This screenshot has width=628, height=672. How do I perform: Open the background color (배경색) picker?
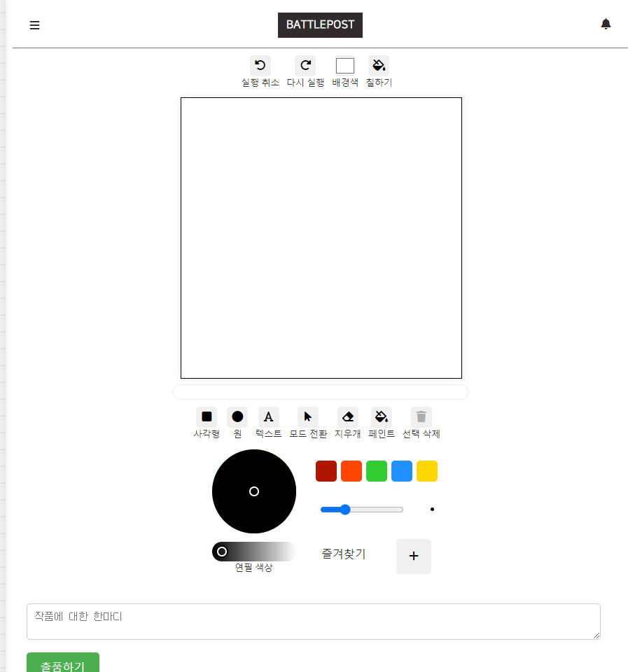point(345,66)
